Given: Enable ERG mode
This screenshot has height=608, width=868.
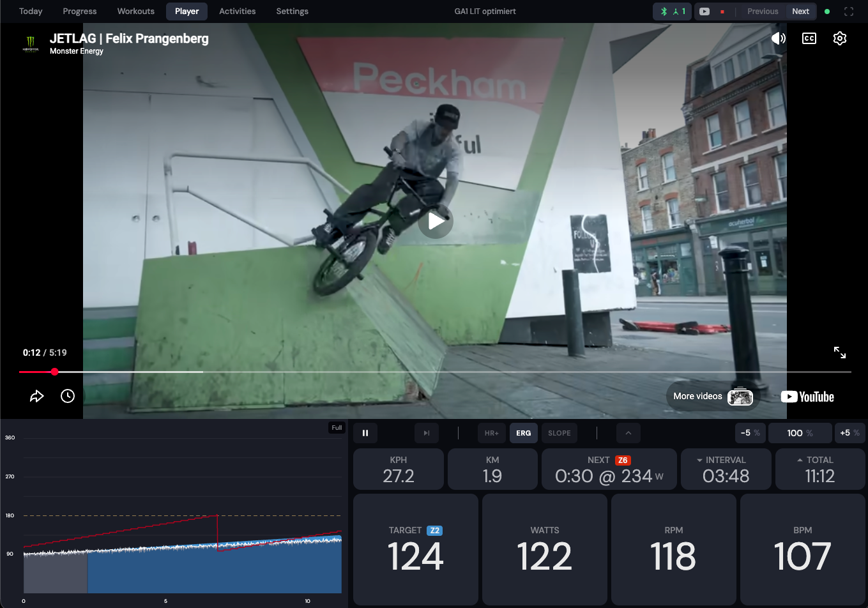Looking at the screenshot, I should tap(523, 433).
